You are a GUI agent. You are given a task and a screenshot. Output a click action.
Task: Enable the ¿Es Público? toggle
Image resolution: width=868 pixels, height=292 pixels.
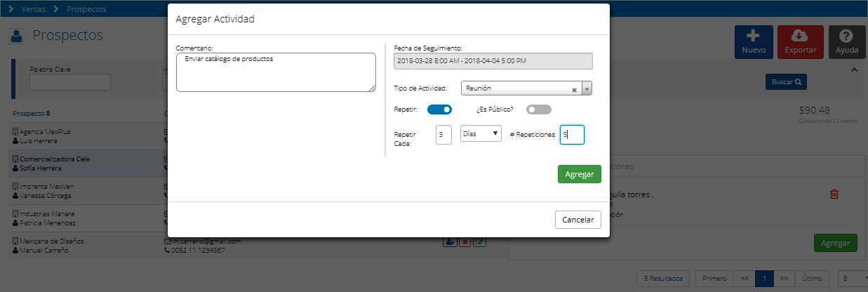(x=539, y=109)
